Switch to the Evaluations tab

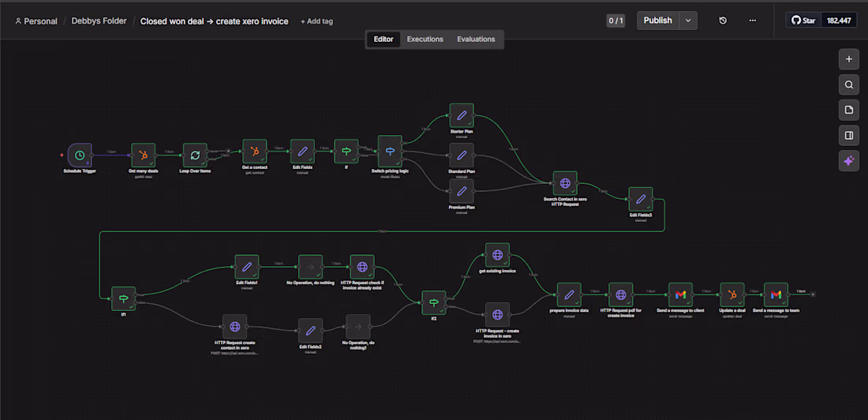[476, 39]
